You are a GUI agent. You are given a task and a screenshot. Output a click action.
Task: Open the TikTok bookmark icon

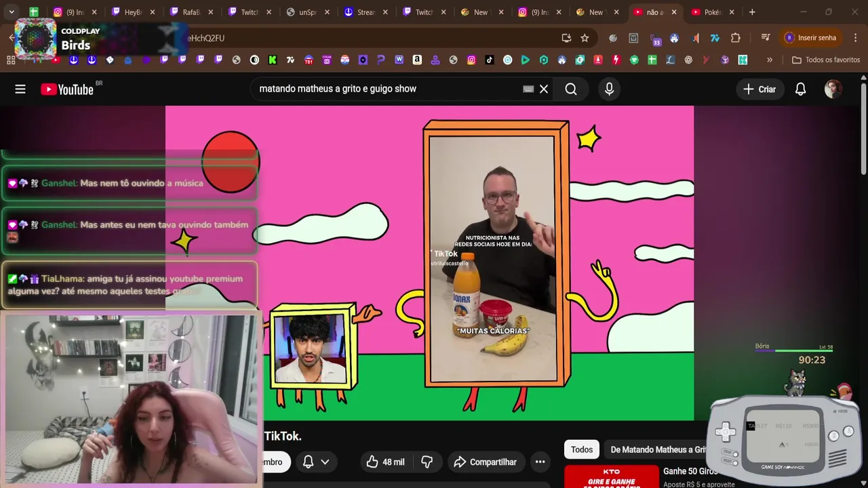(x=490, y=60)
